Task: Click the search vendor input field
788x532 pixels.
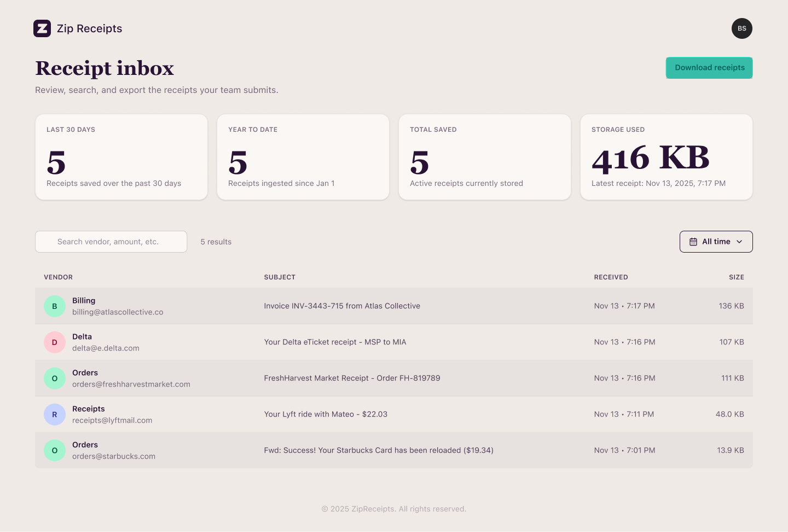Action: click(111, 241)
